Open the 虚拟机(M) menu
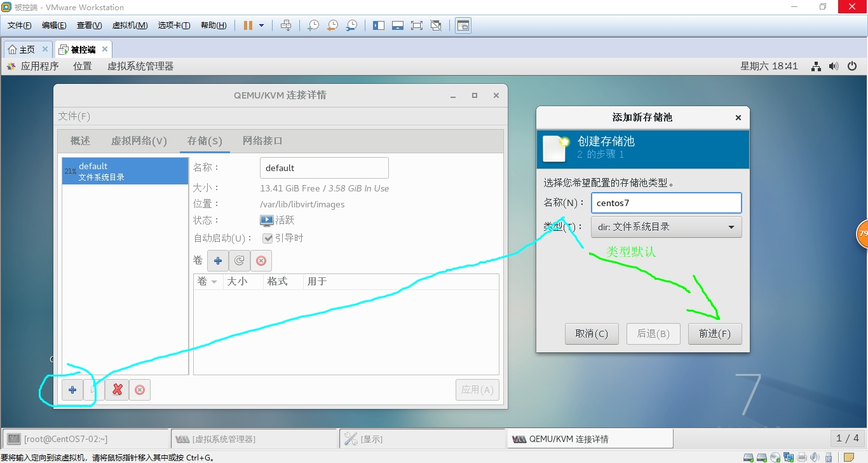This screenshot has width=868, height=463. tap(130, 25)
